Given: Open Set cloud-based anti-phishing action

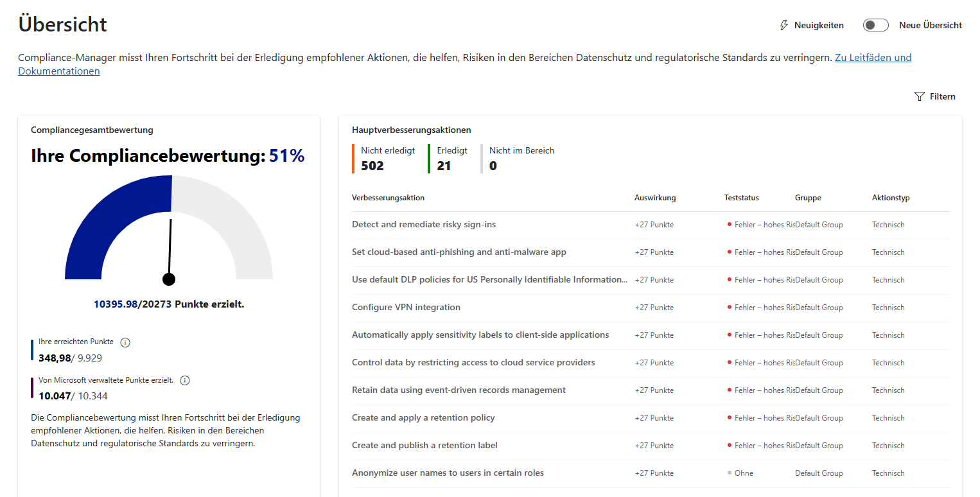Looking at the screenshot, I should coord(459,252).
